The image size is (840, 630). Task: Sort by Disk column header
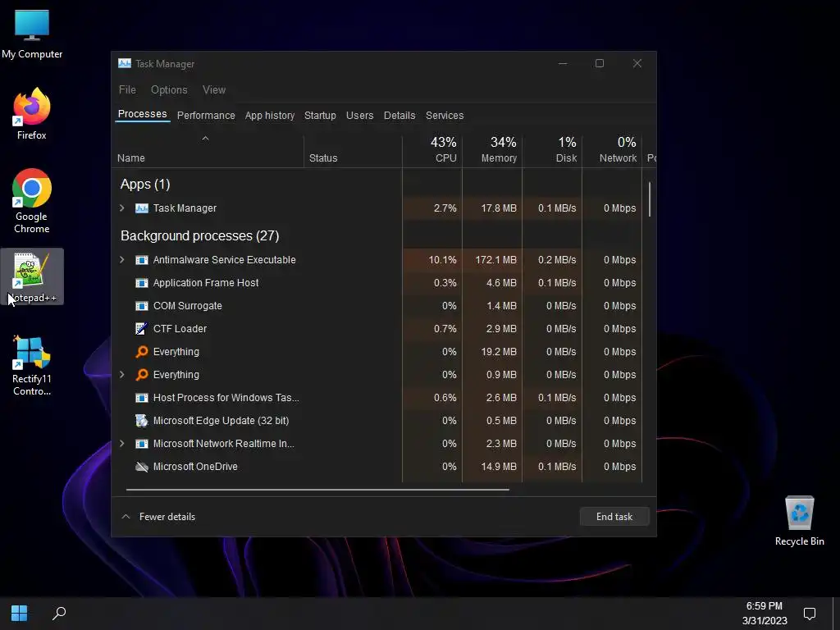coord(553,151)
